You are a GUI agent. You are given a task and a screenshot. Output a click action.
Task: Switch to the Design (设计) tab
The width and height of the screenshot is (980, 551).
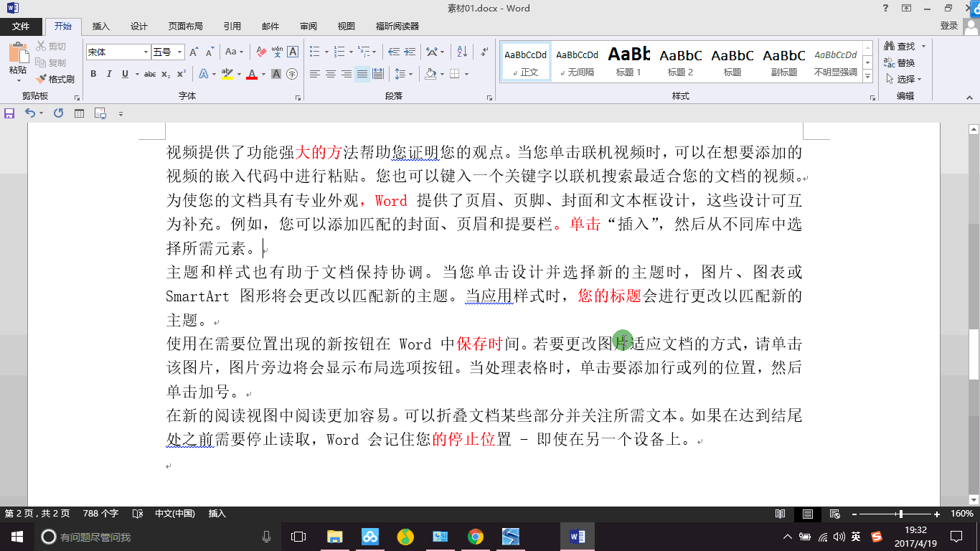[x=139, y=27]
